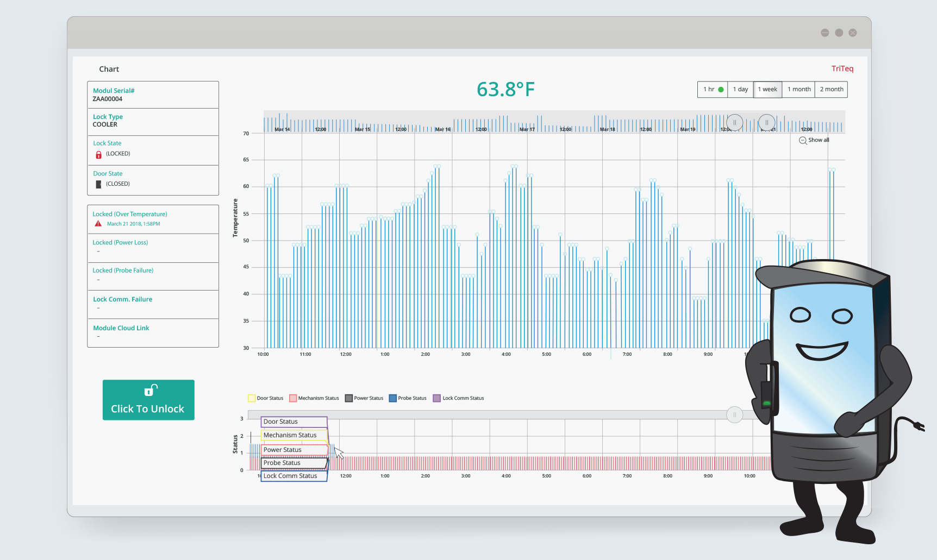This screenshot has width=937, height=560.
Task: Click the Mar 16 marker on overview timeline
Action: tap(442, 129)
